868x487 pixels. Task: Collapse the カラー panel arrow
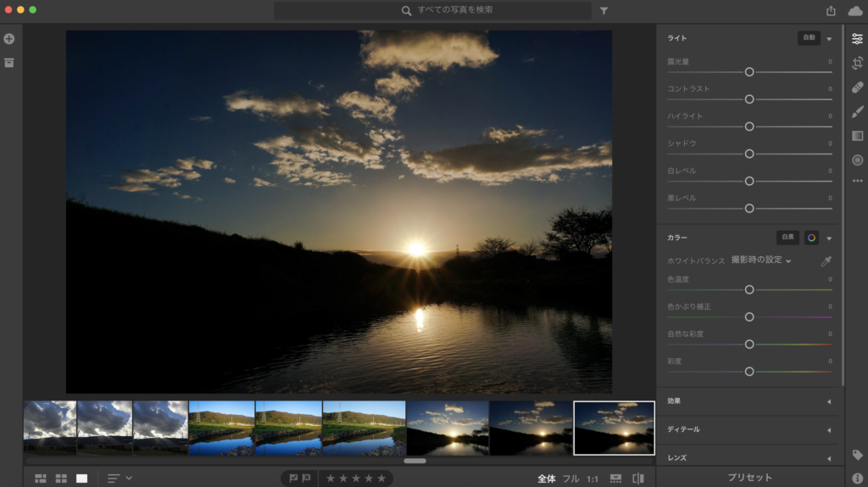829,238
